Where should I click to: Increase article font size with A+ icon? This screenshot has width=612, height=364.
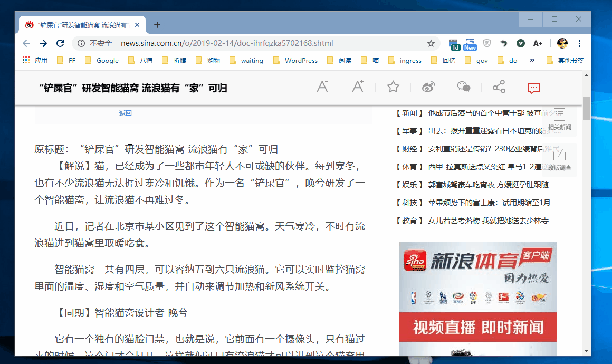point(358,87)
